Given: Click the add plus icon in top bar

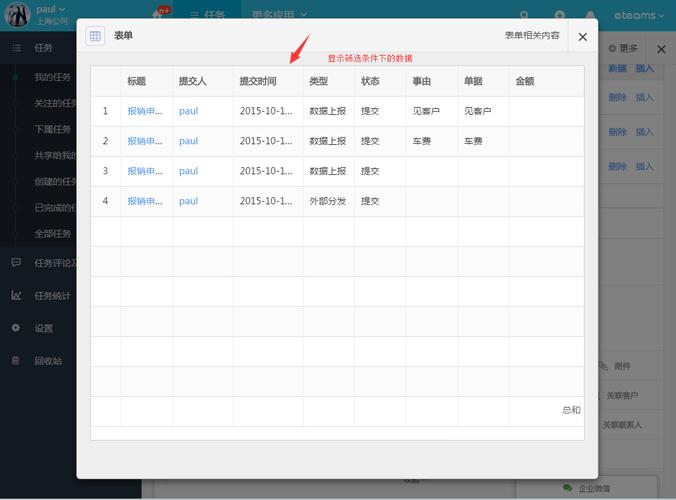Looking at the screenshot, I should (x=560, y=16).
